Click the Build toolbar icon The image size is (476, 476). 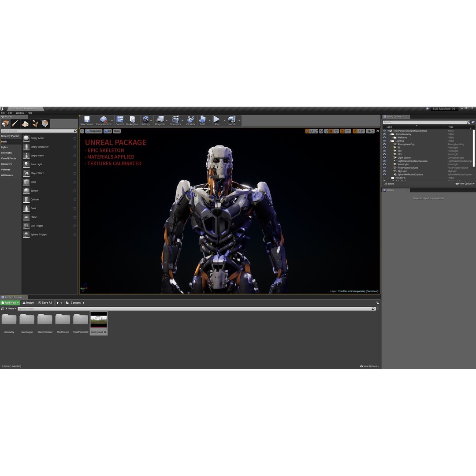point(202,120)
